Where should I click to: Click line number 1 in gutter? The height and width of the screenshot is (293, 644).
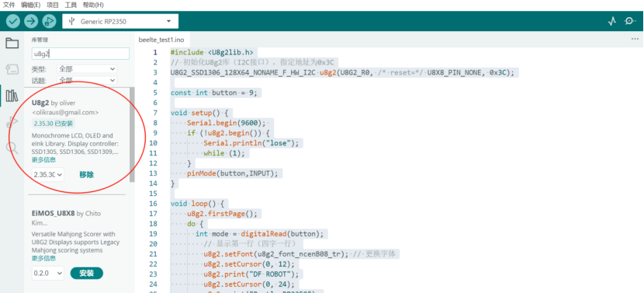tap(155, 52)
